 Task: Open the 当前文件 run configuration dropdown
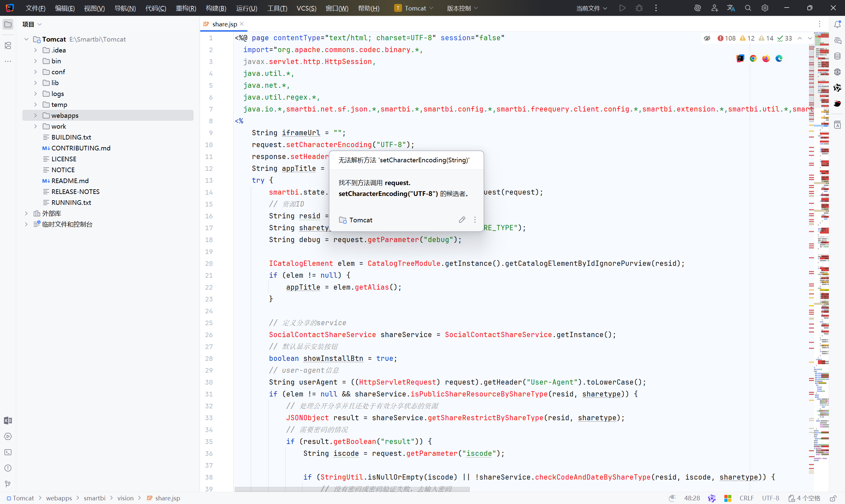[591, 8]
